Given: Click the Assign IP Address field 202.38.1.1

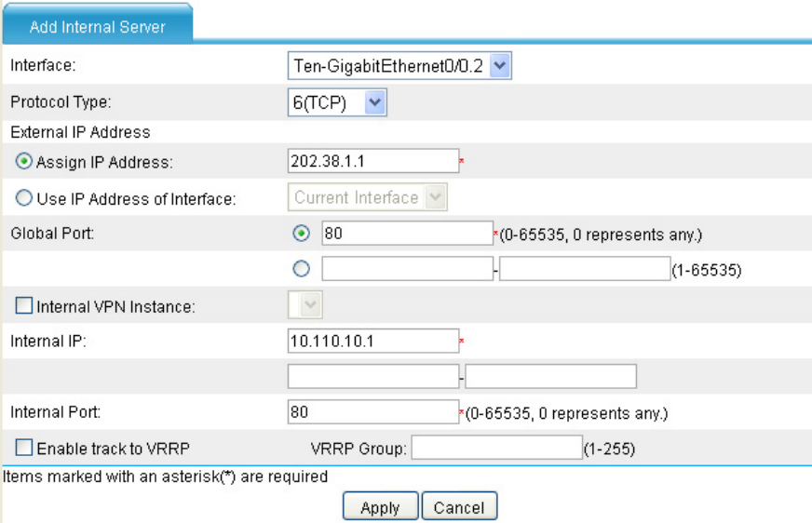Looking at the screenshot, I should point(372,161).
